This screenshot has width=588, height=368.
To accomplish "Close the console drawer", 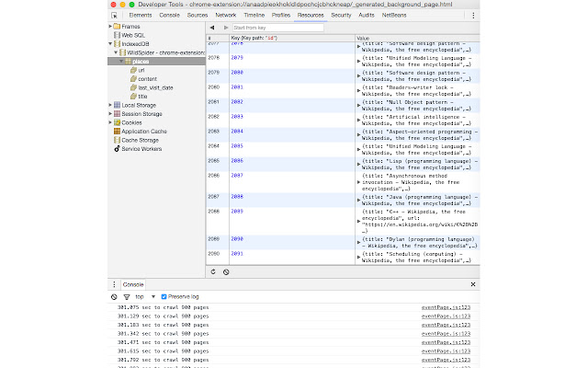I will click(x=473, y=285).
